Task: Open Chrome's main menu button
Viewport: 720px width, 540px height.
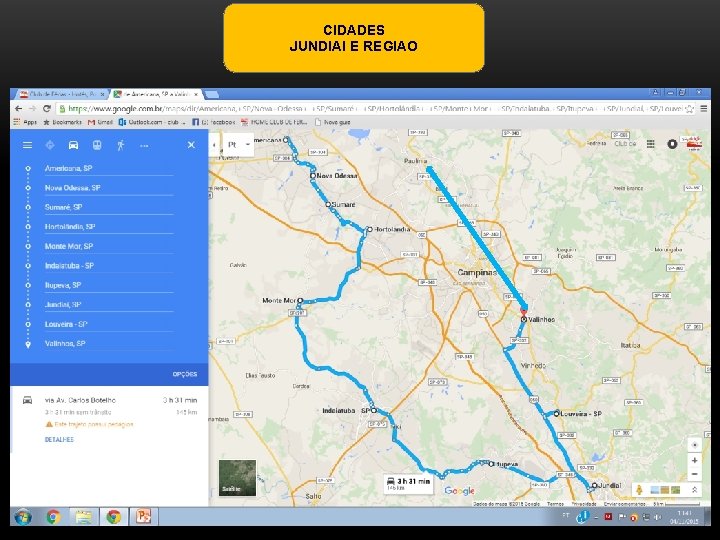Action: (703, 109)
